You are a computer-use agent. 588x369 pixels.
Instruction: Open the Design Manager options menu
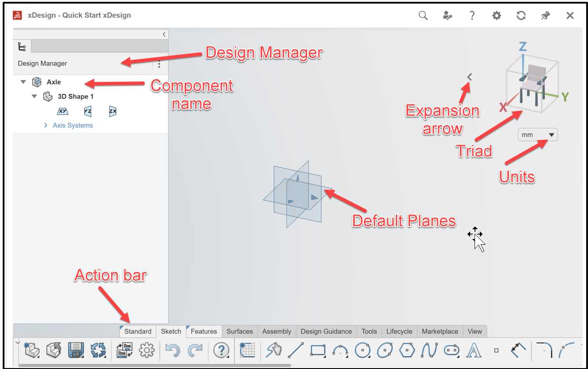(159, 64)
